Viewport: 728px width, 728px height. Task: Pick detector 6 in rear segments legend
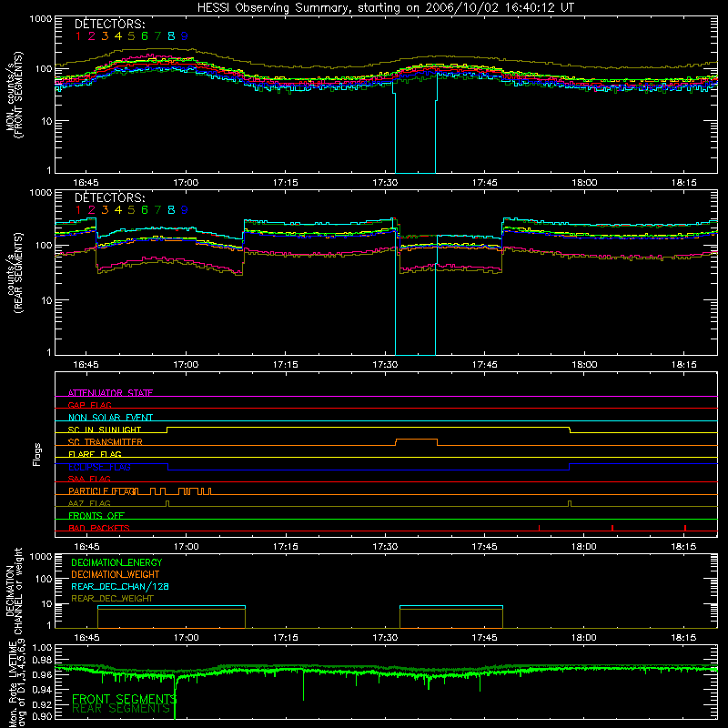click(x=145, y=210)
